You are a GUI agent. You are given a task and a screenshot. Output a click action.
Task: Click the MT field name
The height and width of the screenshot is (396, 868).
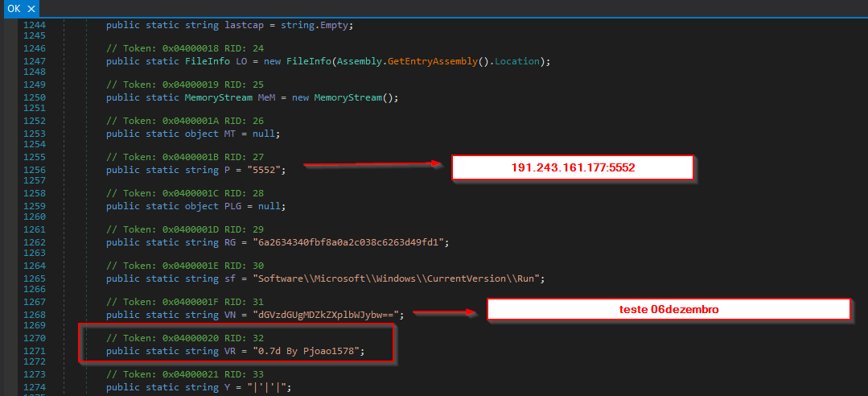(x=230, y=134)
